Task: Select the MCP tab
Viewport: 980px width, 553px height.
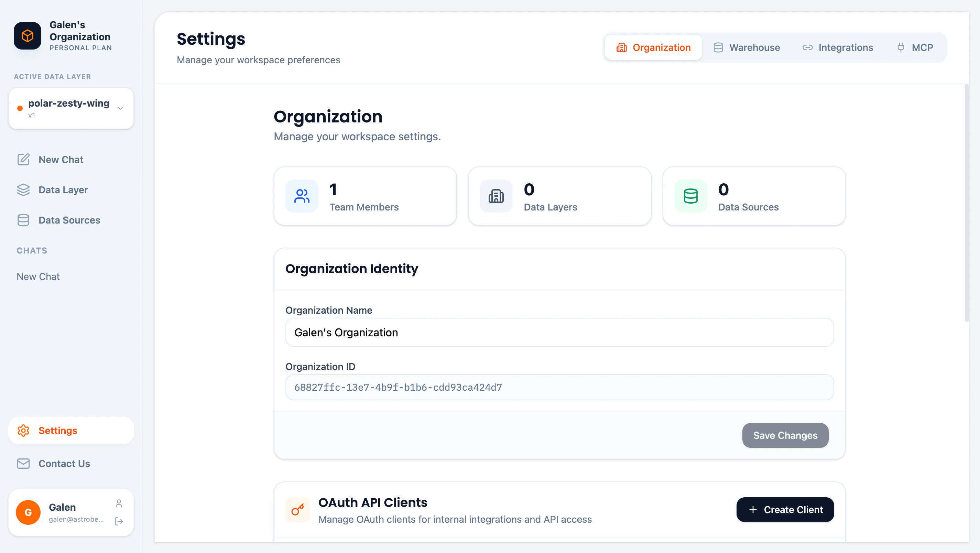Action: pyautogui.click(x=915, y=47)
